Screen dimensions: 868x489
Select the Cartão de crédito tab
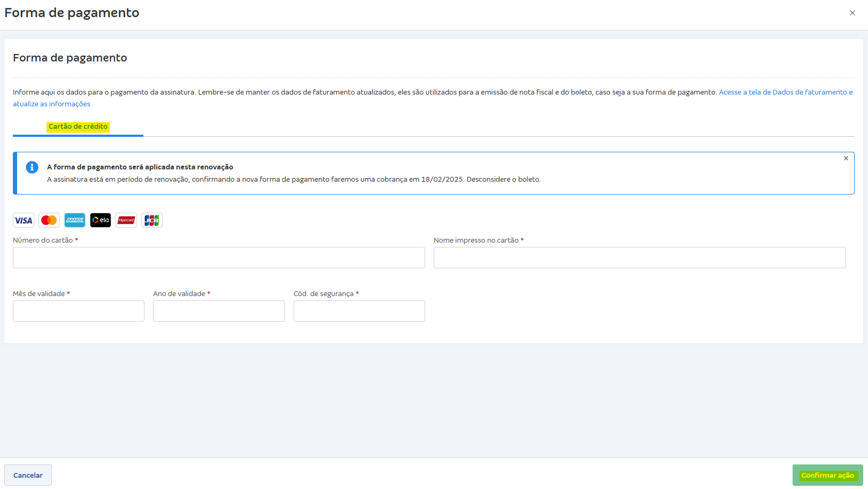coord(78,127)
